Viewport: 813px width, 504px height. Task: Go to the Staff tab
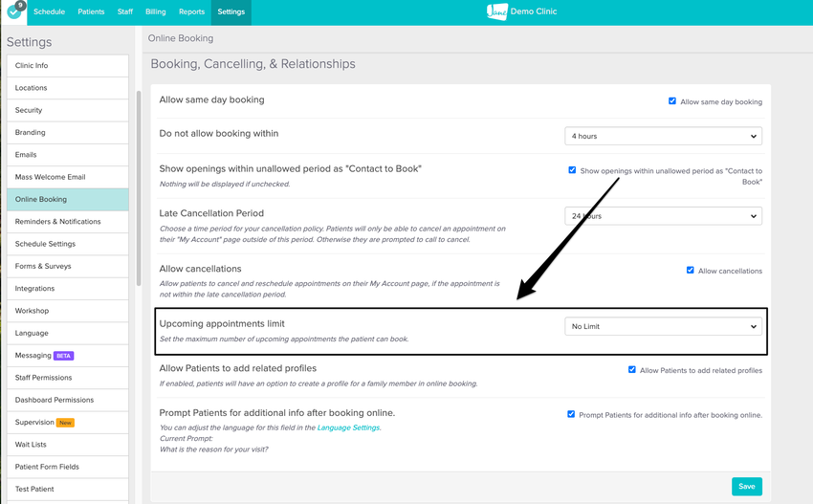point(125,11)
